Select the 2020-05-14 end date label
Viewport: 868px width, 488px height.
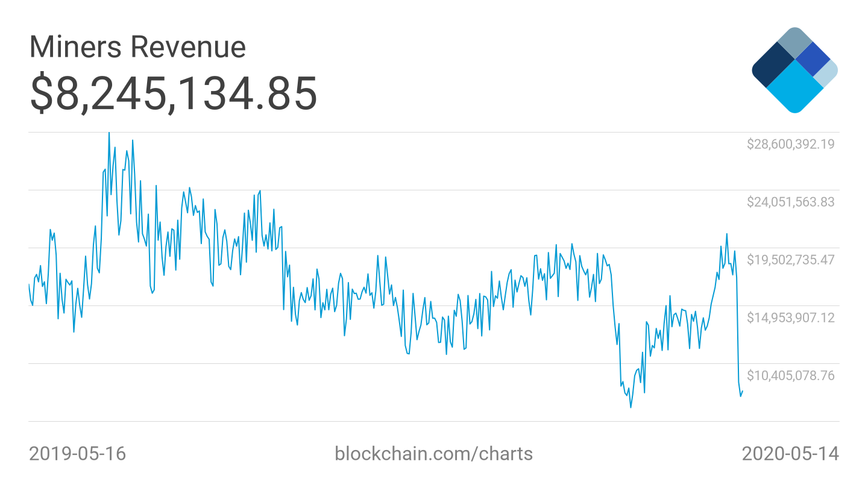click(790, 453)
